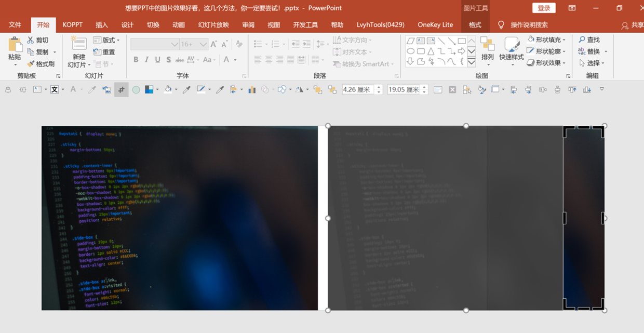
Task: Toggle Underline formatting
Action: coord(157,60)
